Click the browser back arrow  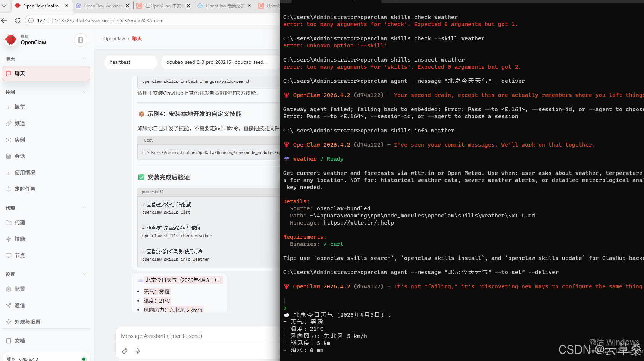(4, 21)
